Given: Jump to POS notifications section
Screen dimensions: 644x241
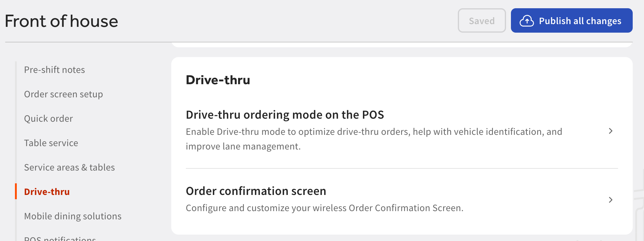Looking at the screenshot, I should pos(60,239).
